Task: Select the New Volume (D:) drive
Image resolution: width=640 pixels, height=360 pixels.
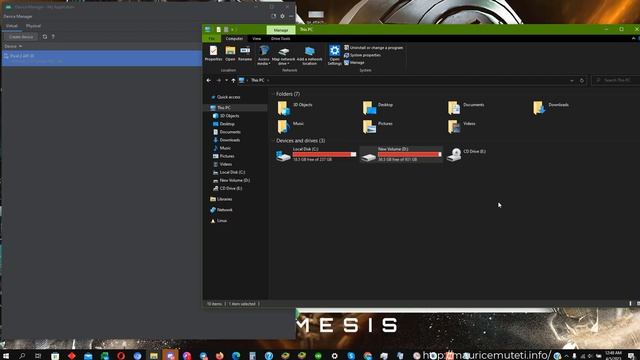Action: pos(401,154)
